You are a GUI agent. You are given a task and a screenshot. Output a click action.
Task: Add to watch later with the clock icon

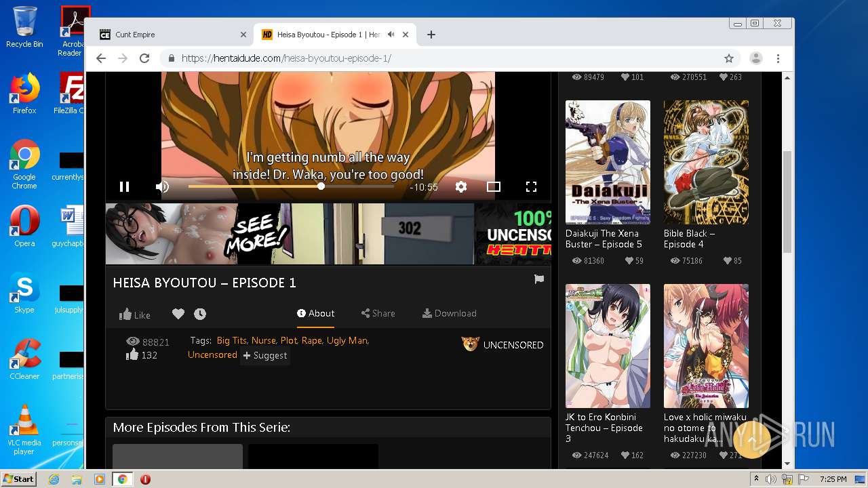click(200, 314)
